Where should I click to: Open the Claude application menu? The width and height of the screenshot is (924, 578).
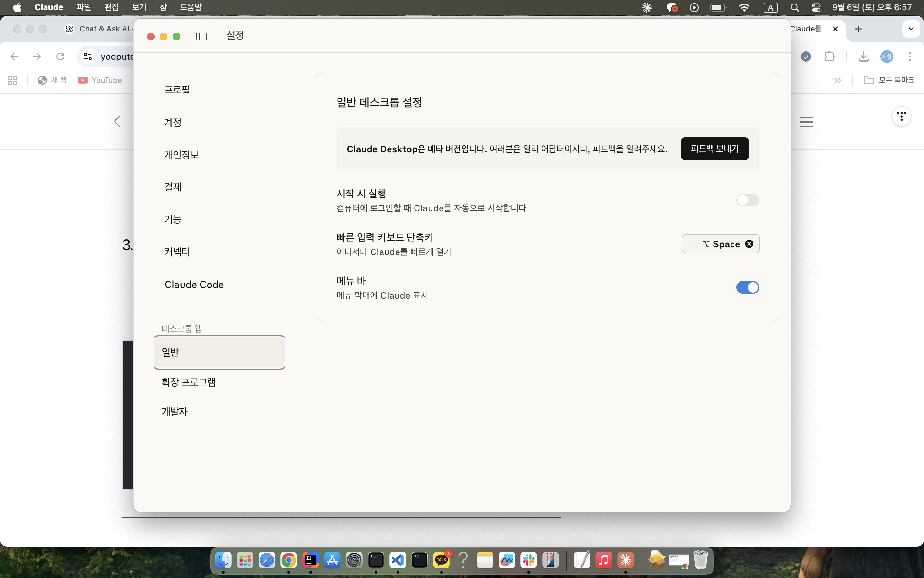coord(49,7)
